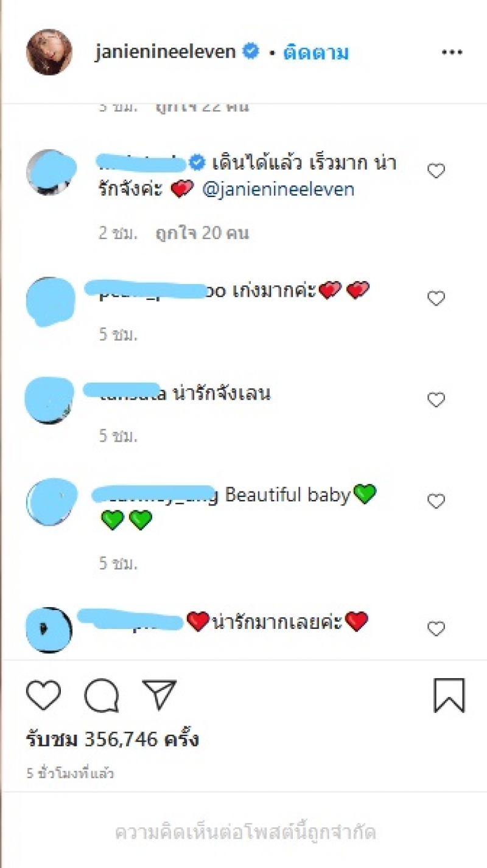Like the น่ารักมากเลยค่ะ comment

pos(436,628)
